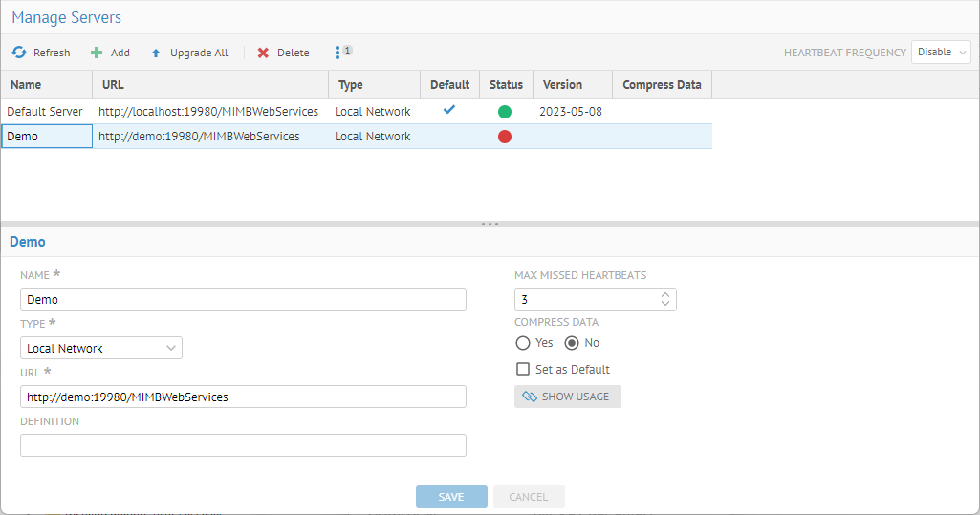This screenshot has height=515, width=980.
Task: Click the red status indicator for Demo
Action: (505, 137)
